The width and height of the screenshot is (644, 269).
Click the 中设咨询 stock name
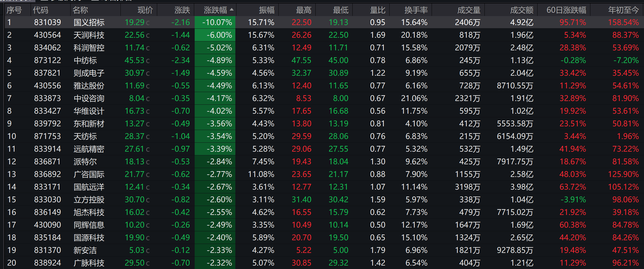point(89,98)
